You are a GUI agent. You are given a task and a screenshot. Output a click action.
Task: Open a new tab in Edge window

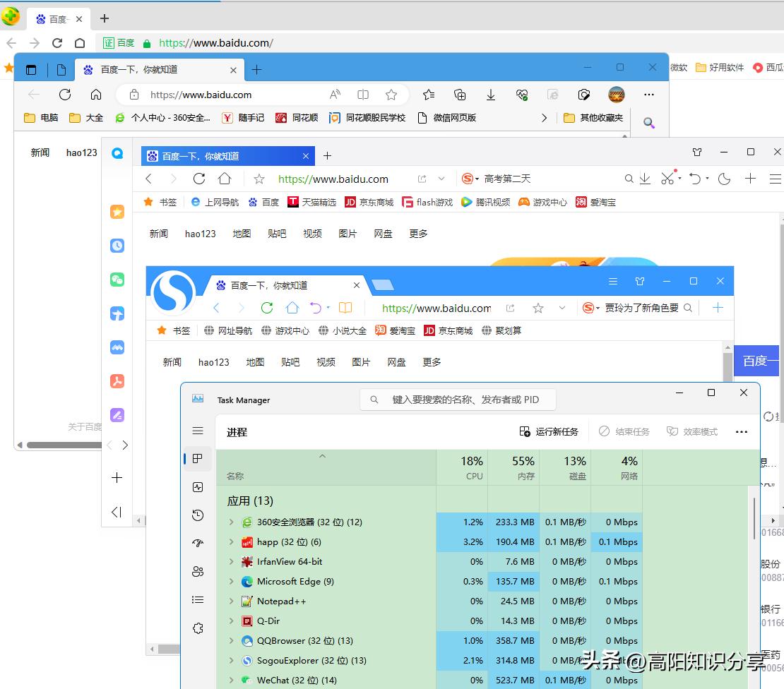(x=256, y=69)
